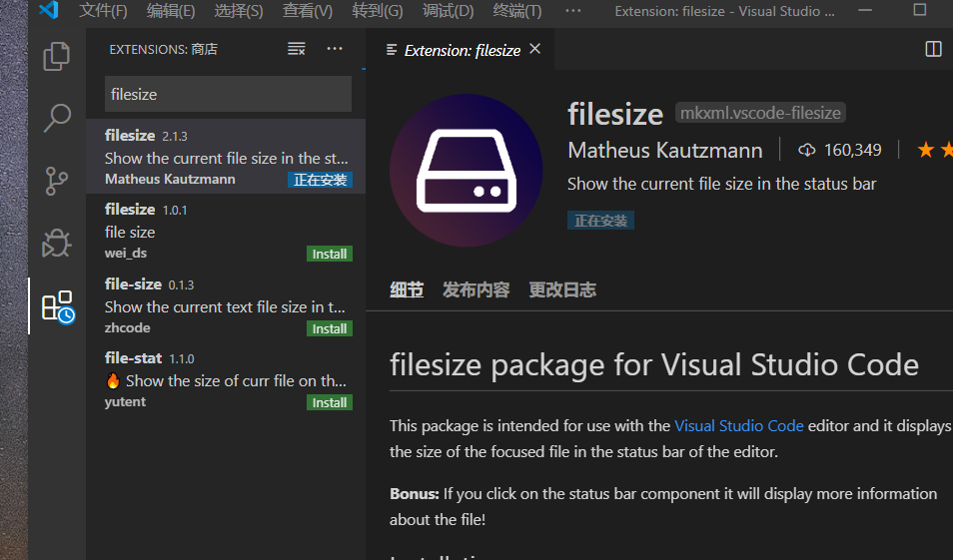Viewport: 953px width, 560px height.
Task: Select filesize 2.1.3 extension list item
Action: pos(226,156)
